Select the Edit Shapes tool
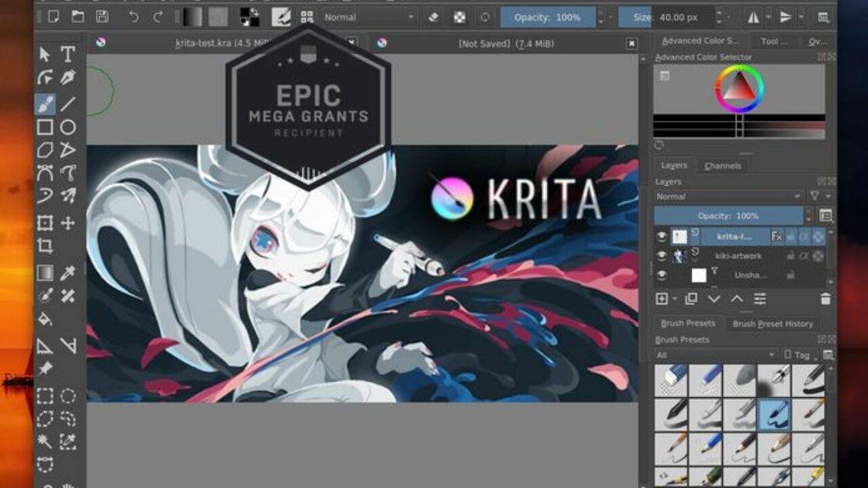This screenshot has width=868, height=488. pyautogui.click(x=45, y=78)
